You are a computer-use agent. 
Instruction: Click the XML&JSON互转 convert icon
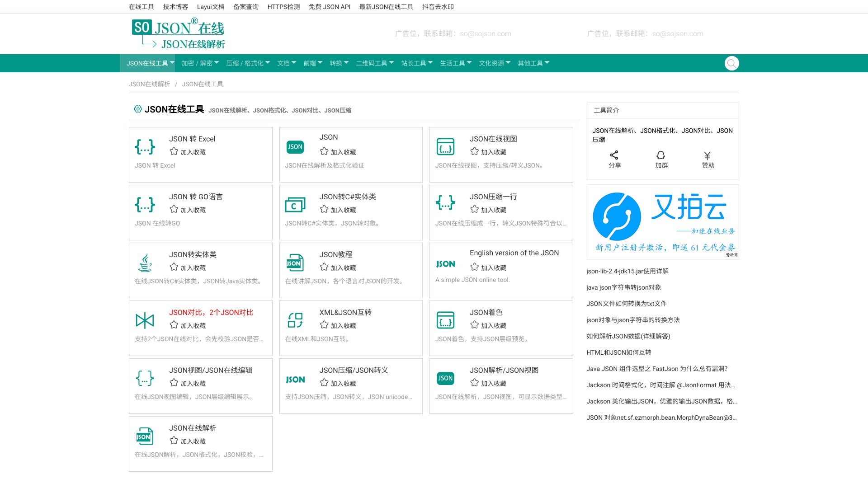point(295,320)
